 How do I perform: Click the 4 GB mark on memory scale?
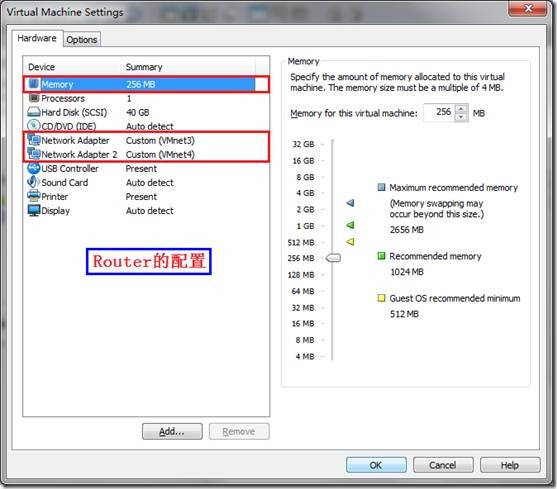(305, 193)
